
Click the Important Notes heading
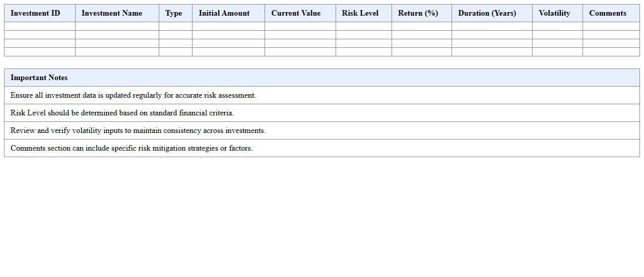coord(322,78)
